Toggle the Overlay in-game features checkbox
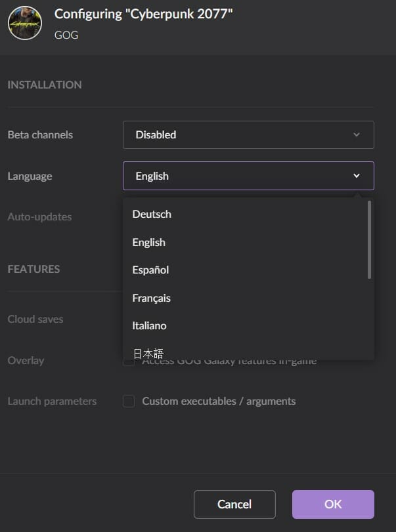Viewport: 396px width, 532px height. [129, 361]
